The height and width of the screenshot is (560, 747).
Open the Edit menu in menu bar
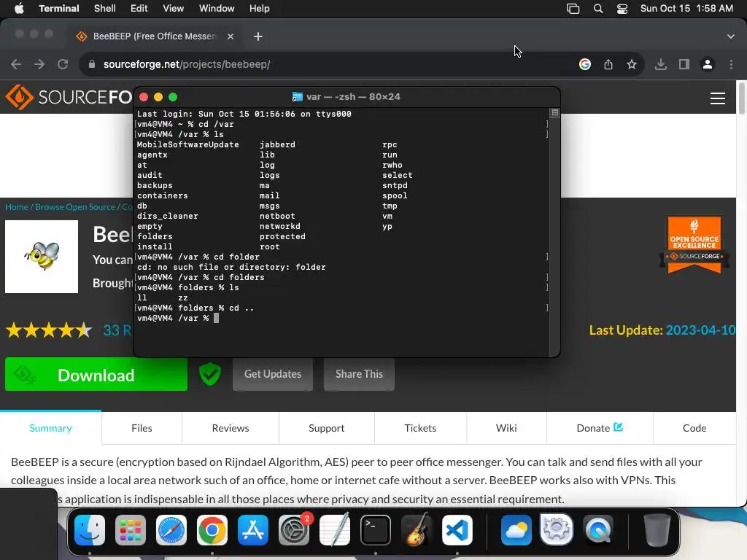139,9
